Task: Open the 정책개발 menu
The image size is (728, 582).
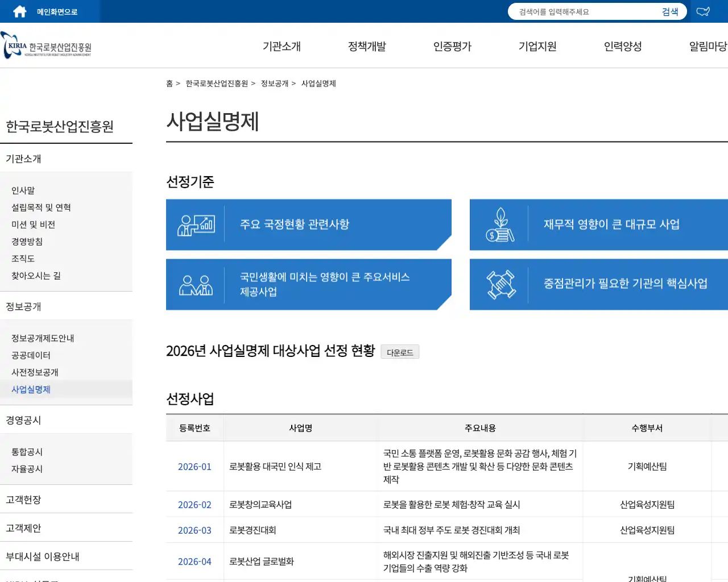Action: [366, 47]
